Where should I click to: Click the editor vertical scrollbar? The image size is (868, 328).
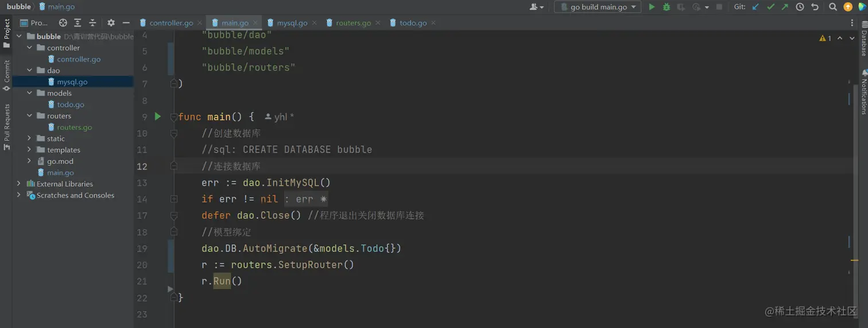[x=856, y=201]
